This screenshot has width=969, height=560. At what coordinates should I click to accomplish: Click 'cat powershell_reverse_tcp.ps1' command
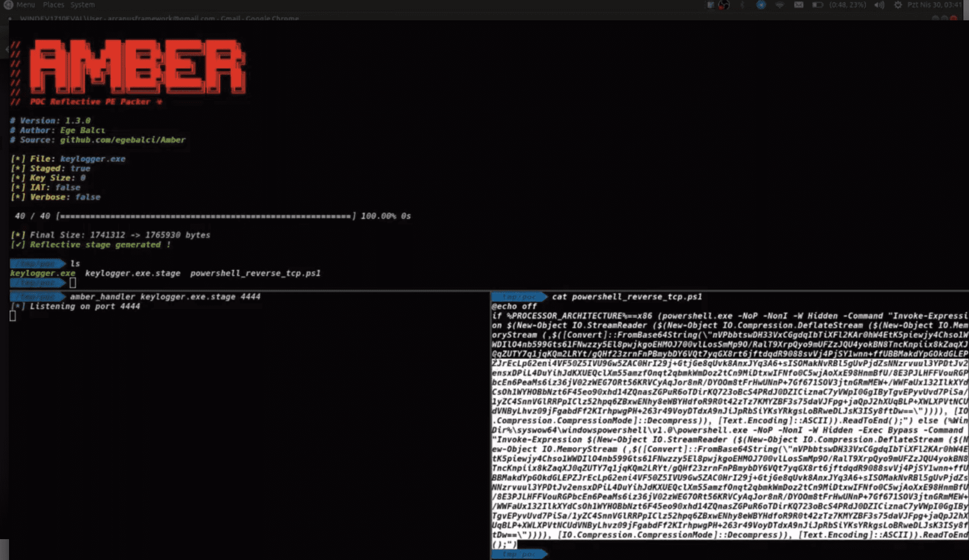pos(627,297)
